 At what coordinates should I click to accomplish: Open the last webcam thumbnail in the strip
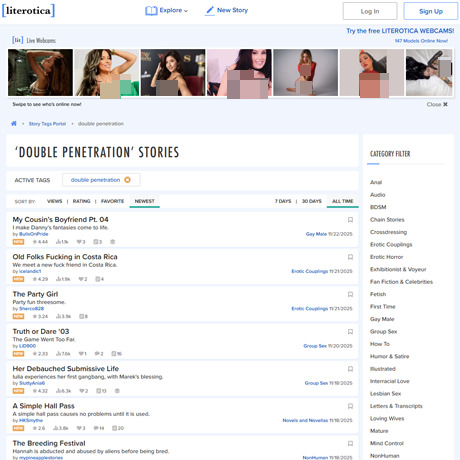(x=429, y=73)
